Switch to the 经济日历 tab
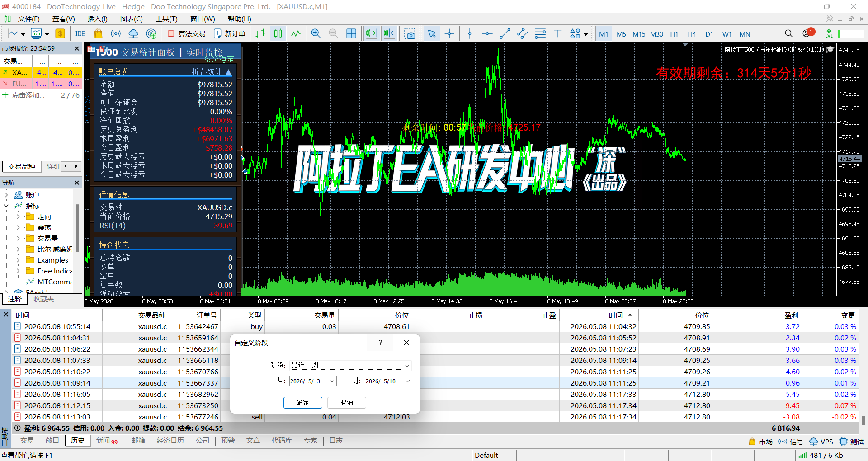Viewport: 868px width, 461px height. coord(170,441)
